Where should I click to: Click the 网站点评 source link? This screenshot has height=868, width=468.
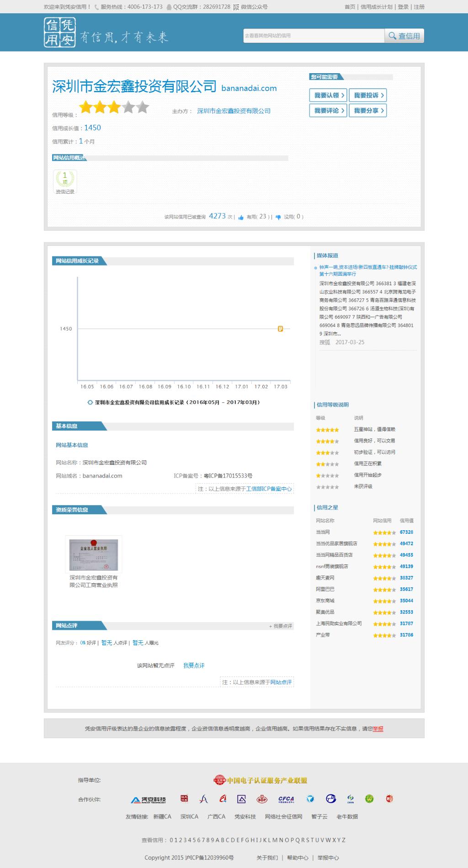[281, 682]
